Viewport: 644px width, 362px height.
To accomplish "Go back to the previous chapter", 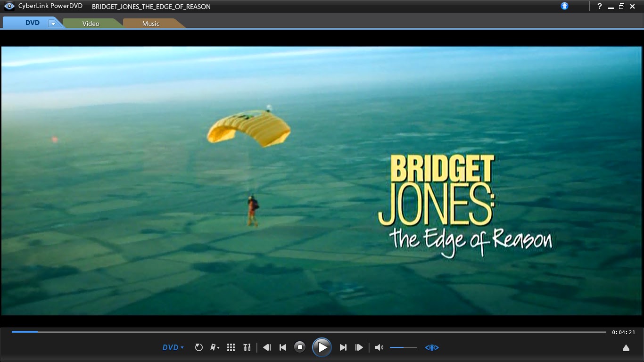I will [x=283, y=347].
